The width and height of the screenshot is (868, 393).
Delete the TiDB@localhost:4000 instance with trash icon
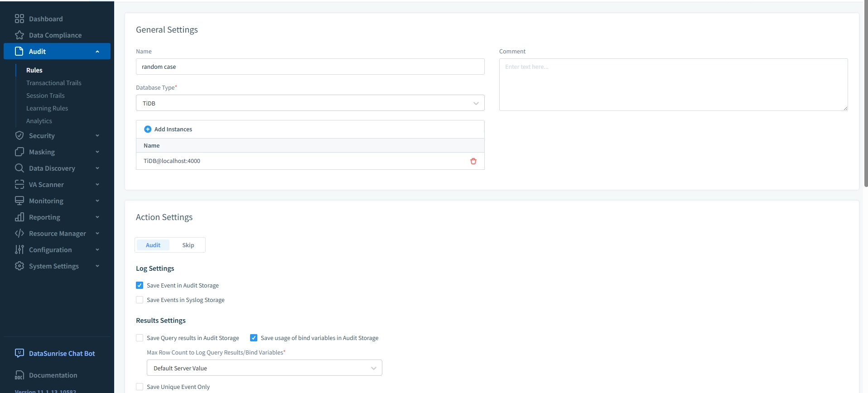click(x=473, y=161)
